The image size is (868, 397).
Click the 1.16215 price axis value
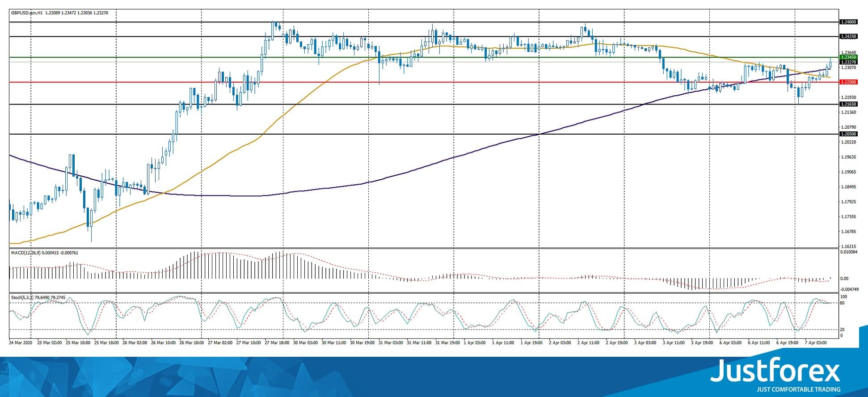point(848,246)
